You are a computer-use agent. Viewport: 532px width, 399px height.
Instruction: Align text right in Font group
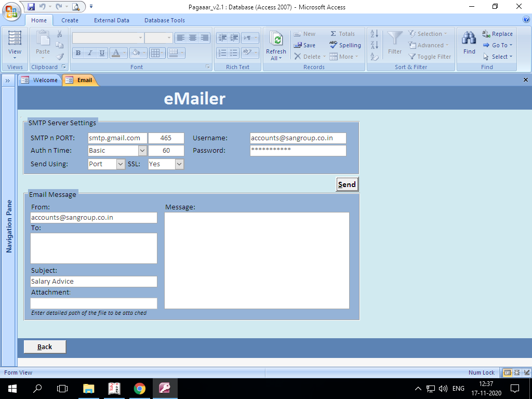(204, 37)
